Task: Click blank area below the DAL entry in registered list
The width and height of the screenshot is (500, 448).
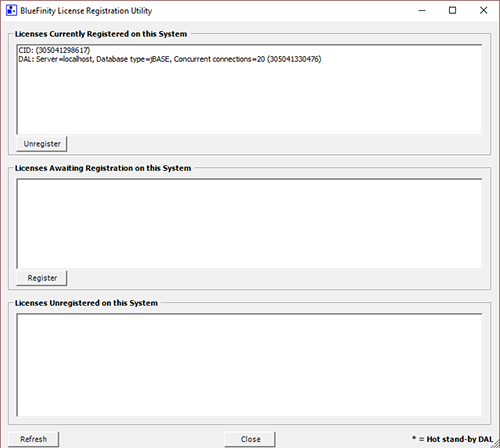Action: [x=249, y=99]
